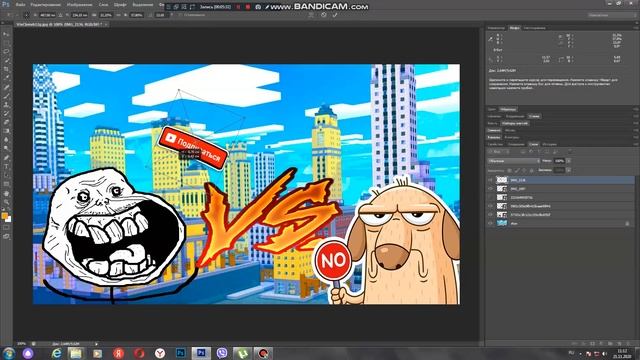Open the Шрифт menu
640x360 pixels.
point(120,4)
